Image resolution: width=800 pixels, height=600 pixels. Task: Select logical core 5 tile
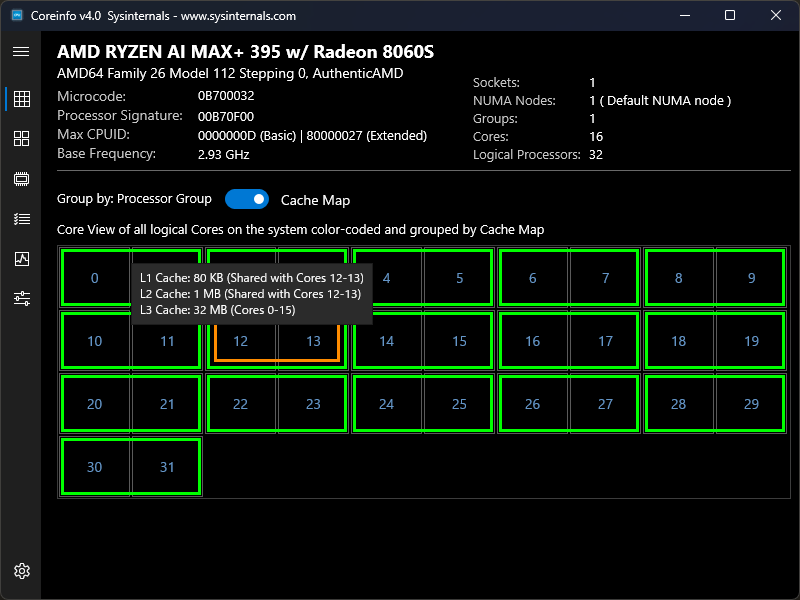pos(459,278)
